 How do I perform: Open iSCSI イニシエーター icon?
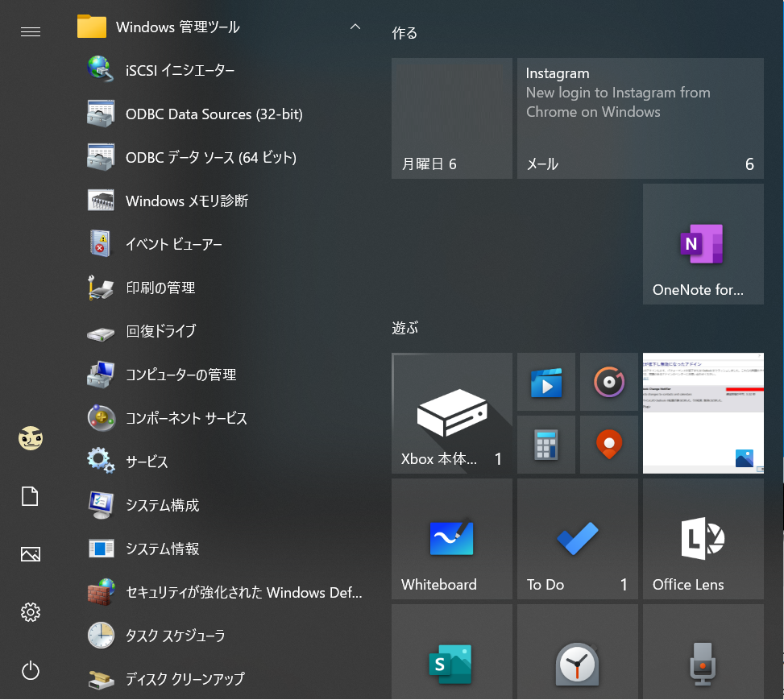[101, 69]
